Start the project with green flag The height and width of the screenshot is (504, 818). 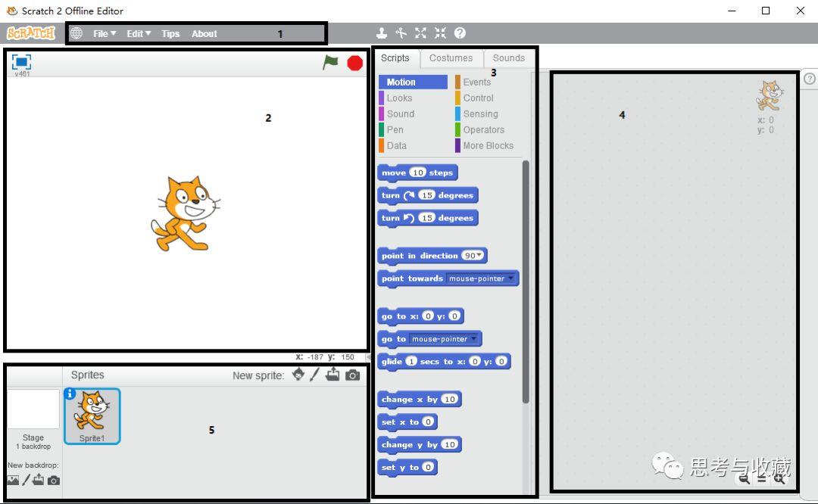(330, 63)
